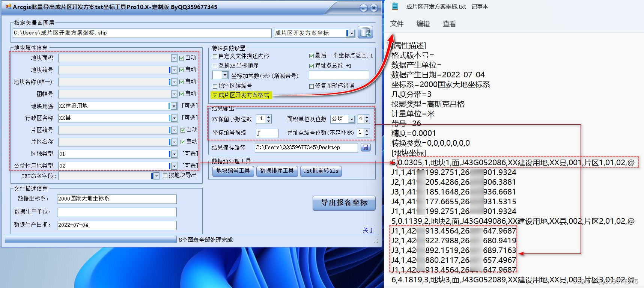This screenshot has height=288, width=644.
Task: Enable 自定义文件描述内容 checkbox
Action: (215, 56)
